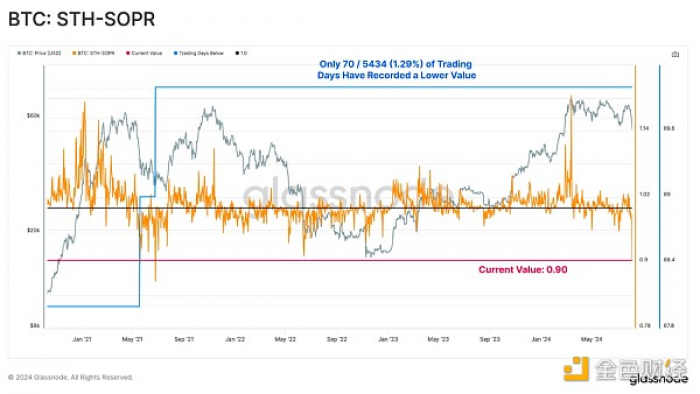Click the May '24 x-axis label
The image size is (700, 394).
[x=592, y=340]
